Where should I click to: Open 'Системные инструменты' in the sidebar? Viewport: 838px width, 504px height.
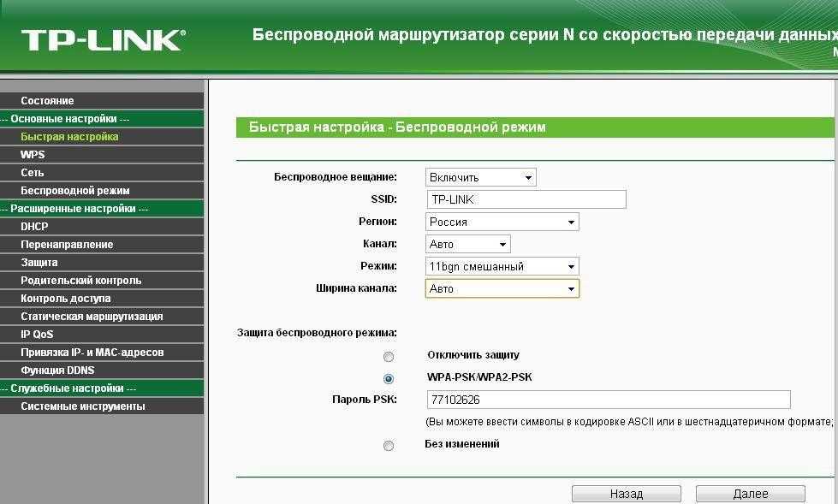[83, 406]
